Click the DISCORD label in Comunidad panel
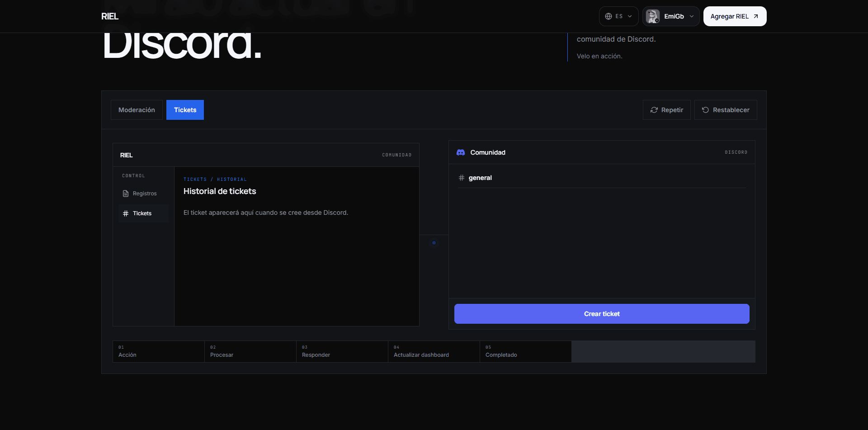The height and width of the screenshot is (430, 868). (x=736, y=152)
